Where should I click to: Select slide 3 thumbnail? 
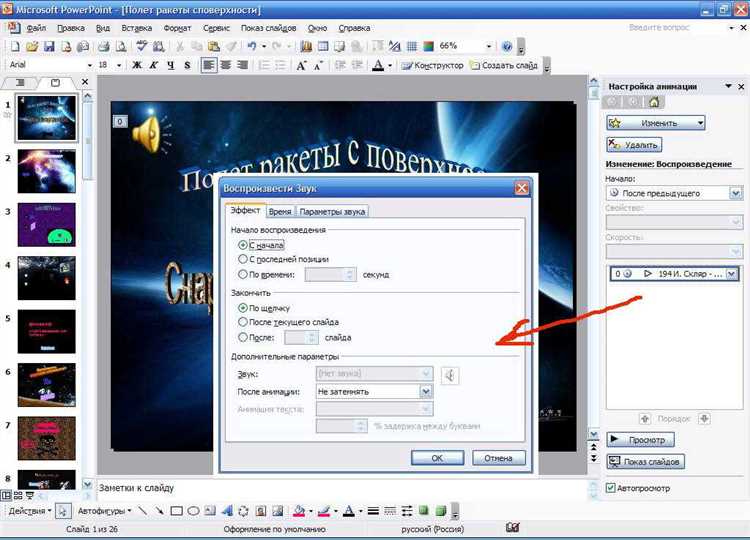(x=46, y=224)
